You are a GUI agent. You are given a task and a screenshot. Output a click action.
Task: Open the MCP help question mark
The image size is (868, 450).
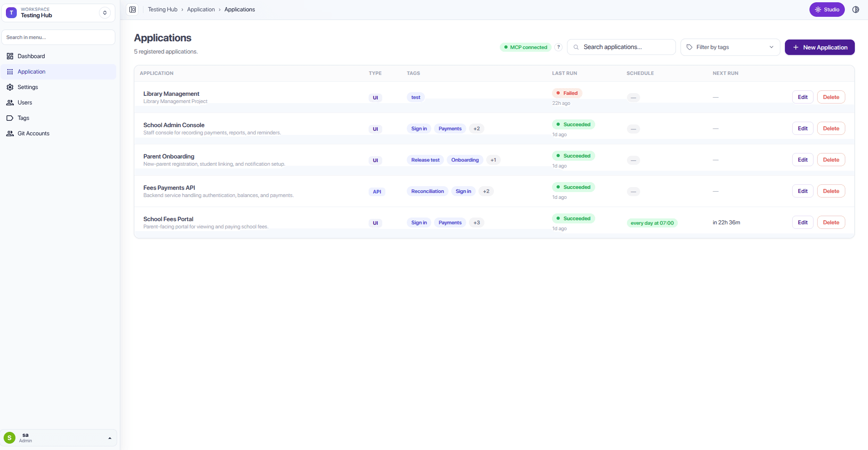click(x=559, y=47)
